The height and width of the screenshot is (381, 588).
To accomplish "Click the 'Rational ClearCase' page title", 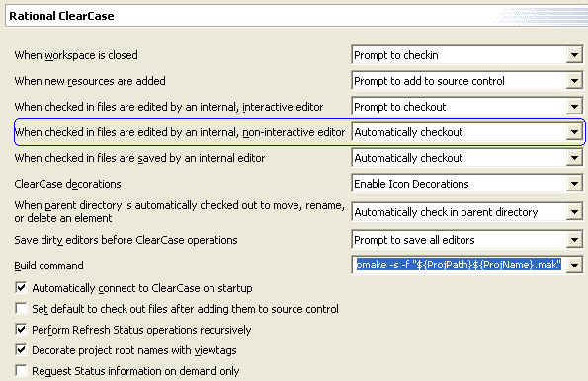I will click(x=61, y=16).
